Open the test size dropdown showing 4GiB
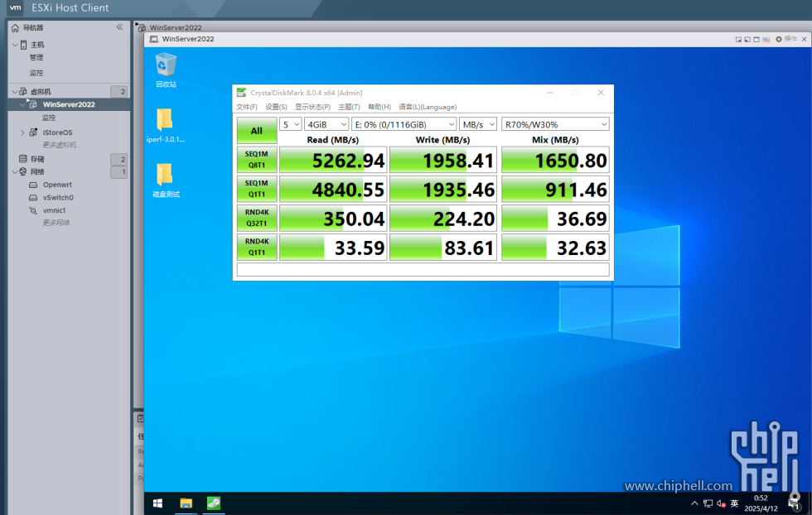812x515 pixels. [x=326, y=124]
